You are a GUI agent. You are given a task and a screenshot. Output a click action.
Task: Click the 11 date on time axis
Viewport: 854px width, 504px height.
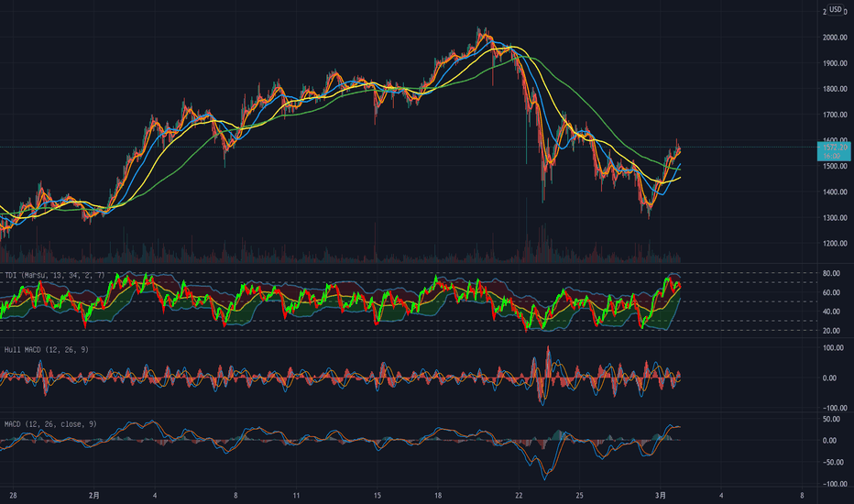[x=296, y=496]
